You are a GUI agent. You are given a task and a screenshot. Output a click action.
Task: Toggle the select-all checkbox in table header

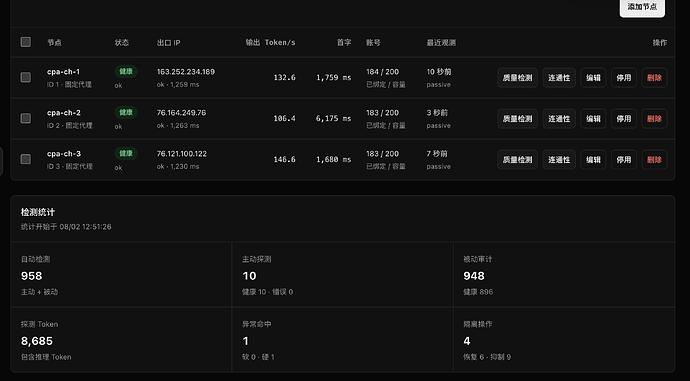[x=26, y=42]
